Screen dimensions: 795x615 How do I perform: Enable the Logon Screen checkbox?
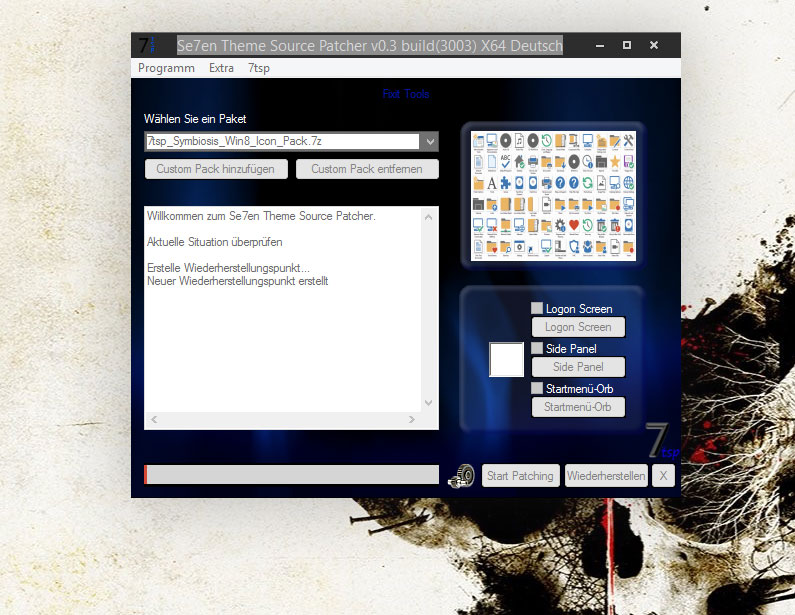coord(537,308)
